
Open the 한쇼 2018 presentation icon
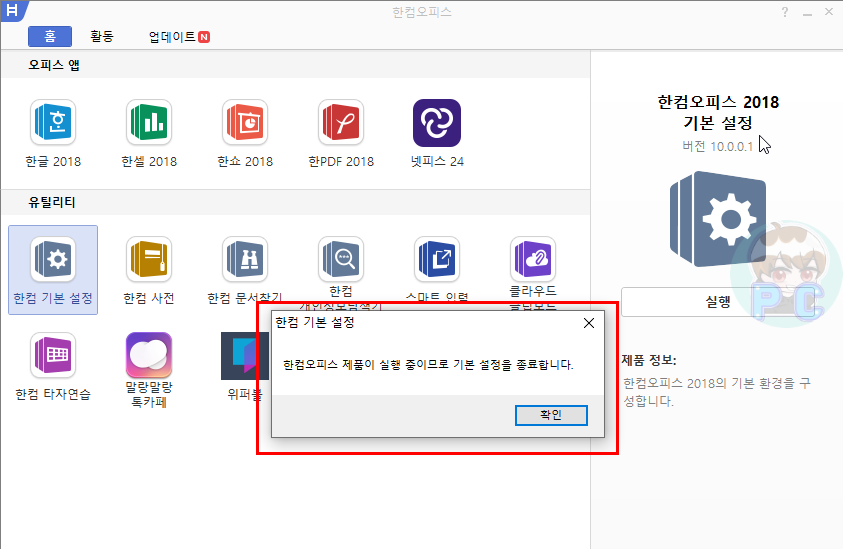coord(245,123)
